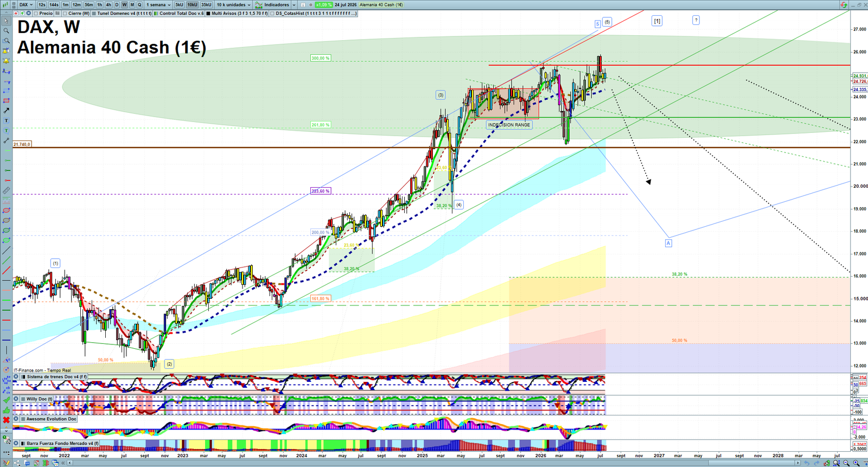Toggle Multi Avisos indicator box
868x467 pixels.
tap(208, 14)
